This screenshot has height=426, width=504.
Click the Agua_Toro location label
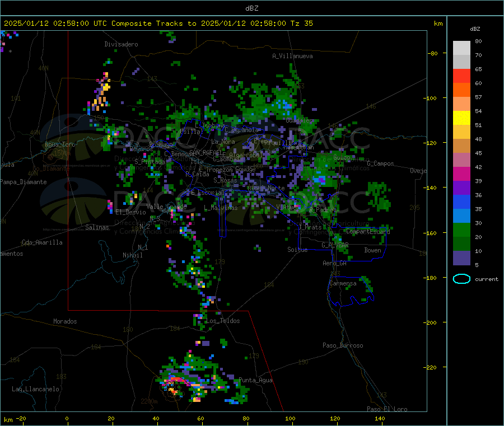(60, 144)
